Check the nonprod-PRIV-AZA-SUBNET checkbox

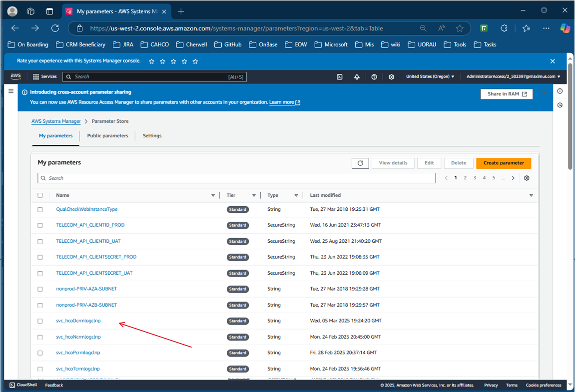coord(40,289)
